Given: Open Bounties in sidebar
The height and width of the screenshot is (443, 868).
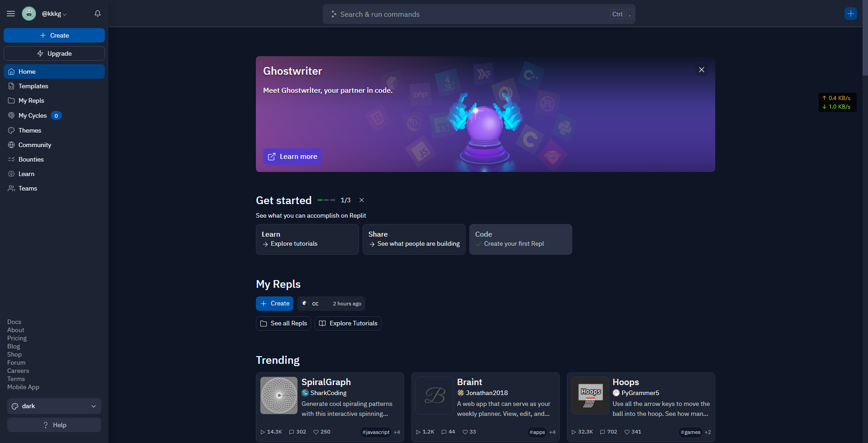Looking at the screenshot, I should click(x=54, y=159).
